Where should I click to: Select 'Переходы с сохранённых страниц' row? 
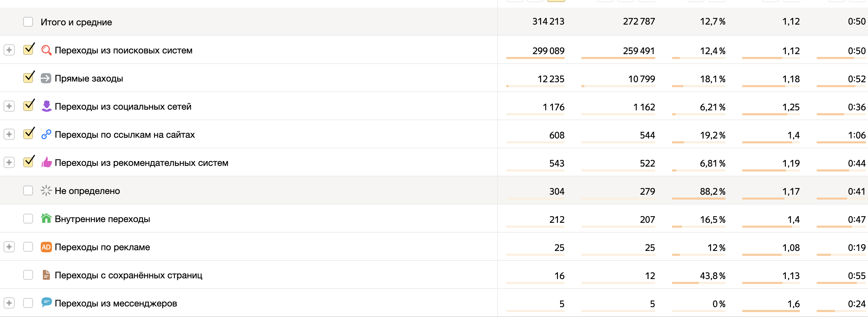(28, 275)
